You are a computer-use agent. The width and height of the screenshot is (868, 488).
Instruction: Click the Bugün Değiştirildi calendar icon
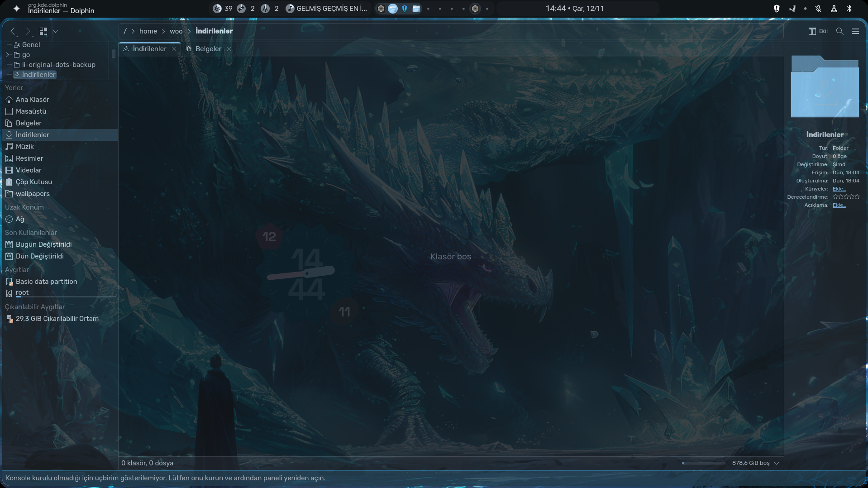9,244
